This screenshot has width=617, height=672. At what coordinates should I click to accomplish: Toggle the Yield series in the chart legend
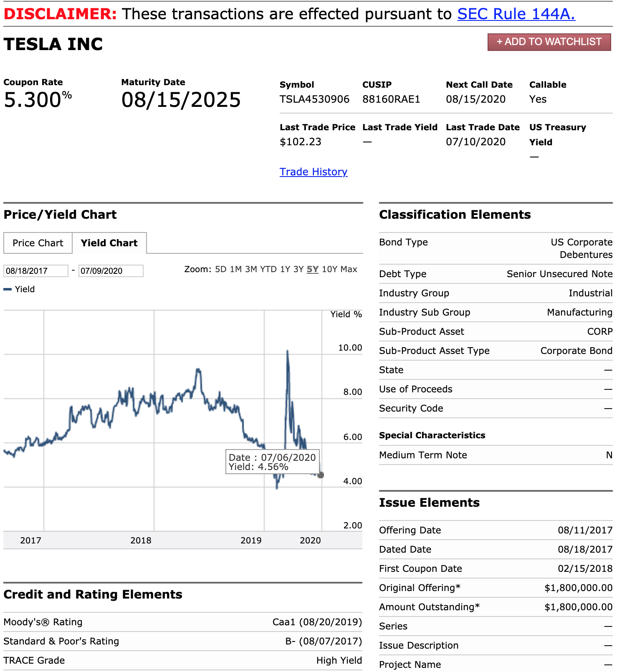pyautogui.click(x=19, y=289)
